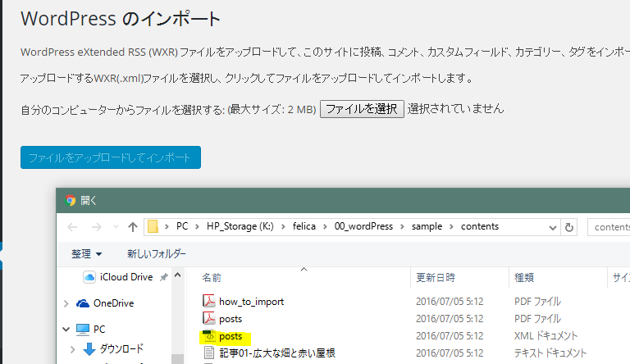Click the XML icon of posts file
630x364 pixels.
tap(209, 336)
